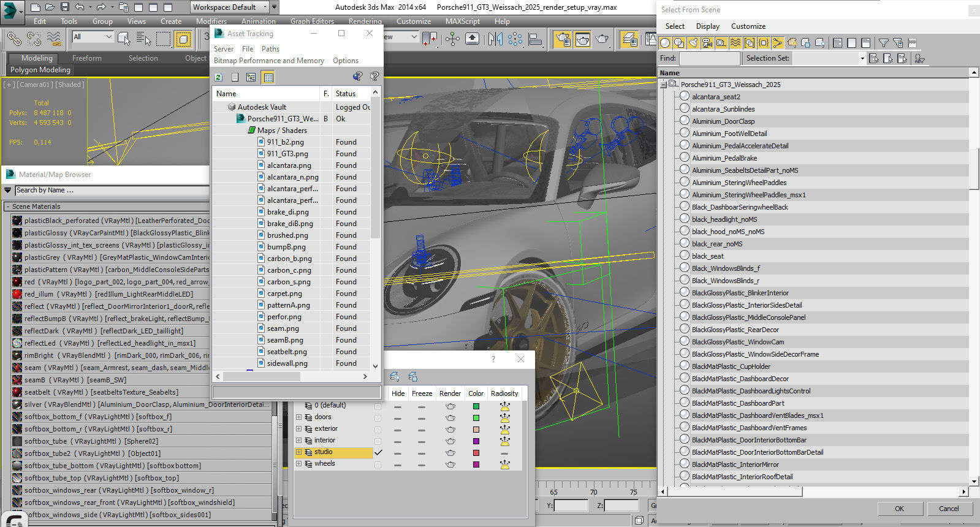Screen dimensions: 980x527
Task: Click the Find input field
Action: click(710, 58)
